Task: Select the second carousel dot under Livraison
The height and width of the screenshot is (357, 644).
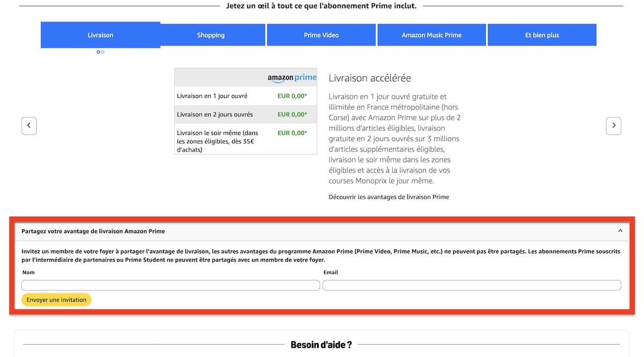Action: 103,52
